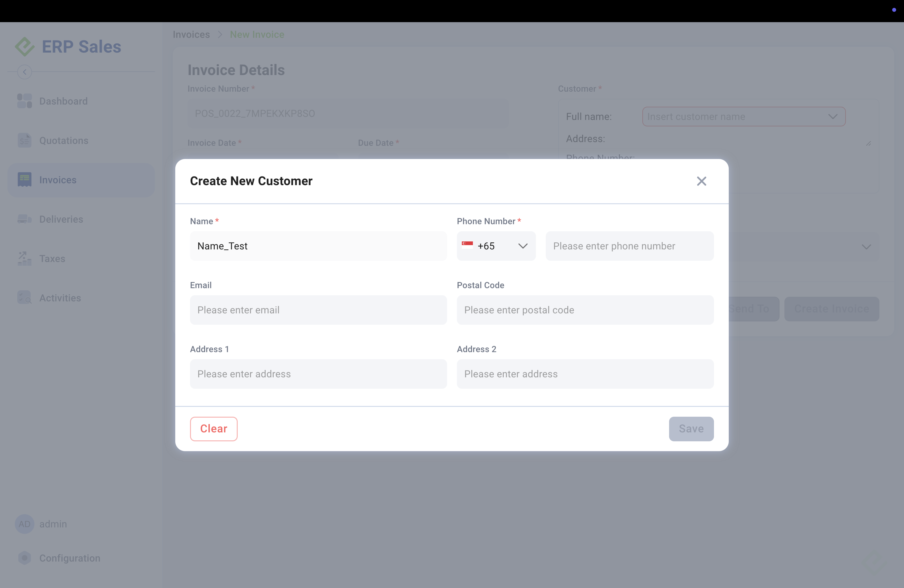Open the +65 country code dropdown

(496, 246)
